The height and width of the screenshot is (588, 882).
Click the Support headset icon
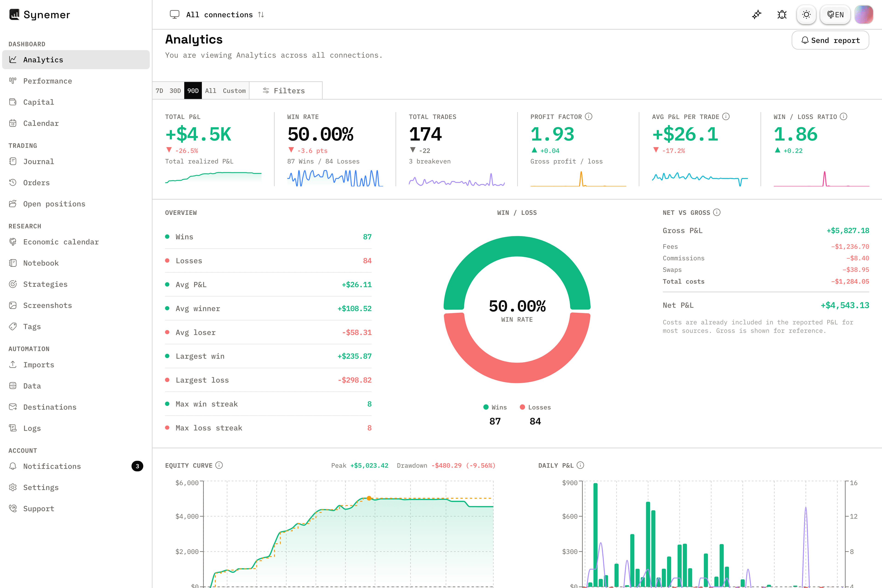pyautogui.click(x=13, y=509)
